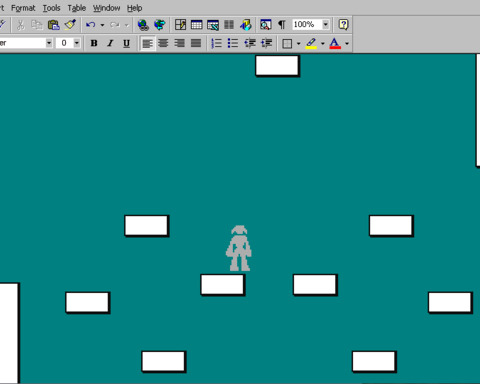
Task: Open the Tools menu
Action: (x=51, y=8)
